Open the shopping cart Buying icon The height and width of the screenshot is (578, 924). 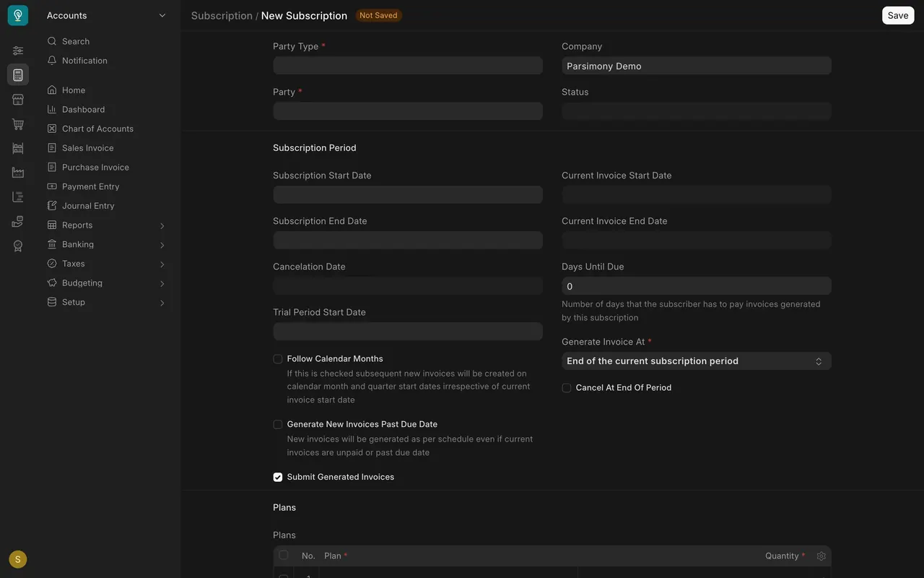(18, 124)
